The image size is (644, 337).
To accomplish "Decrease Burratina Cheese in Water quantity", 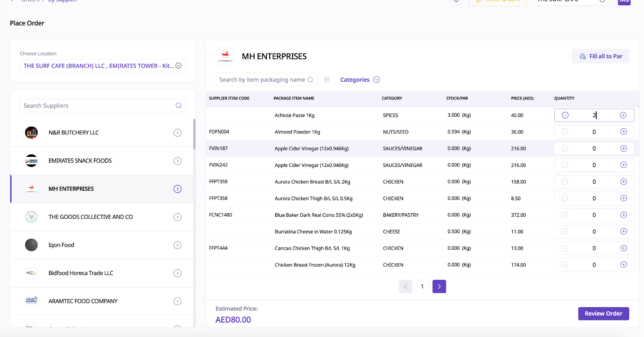I will pyautogui.click(x=565, y=231).
